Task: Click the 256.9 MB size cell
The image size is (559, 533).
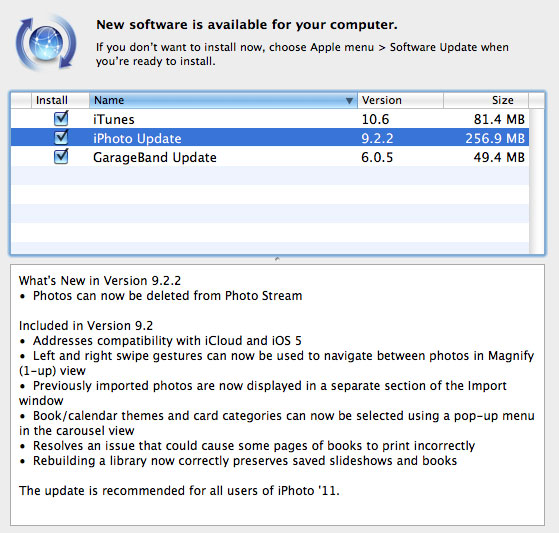Action: point(495,138)
